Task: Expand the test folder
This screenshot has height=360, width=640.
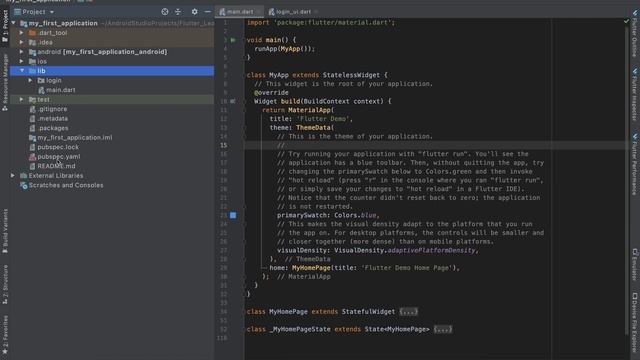Action: click(x=22, y=99)
